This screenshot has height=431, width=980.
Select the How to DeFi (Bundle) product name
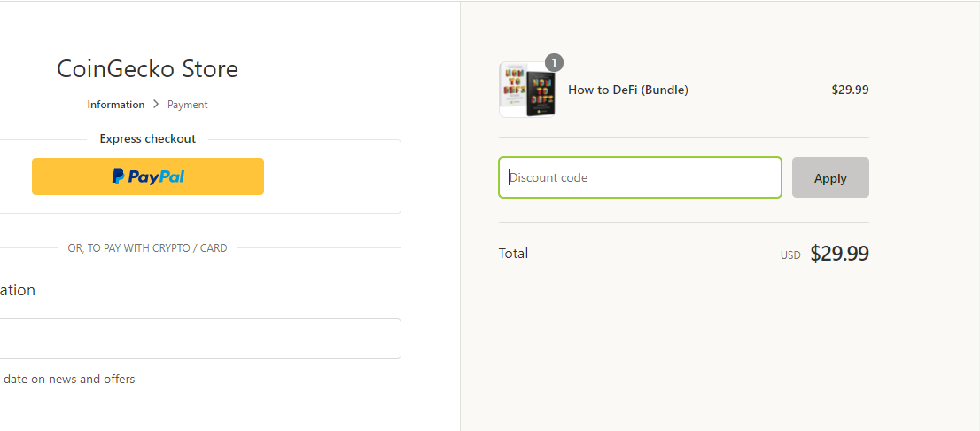click(628, 90)
